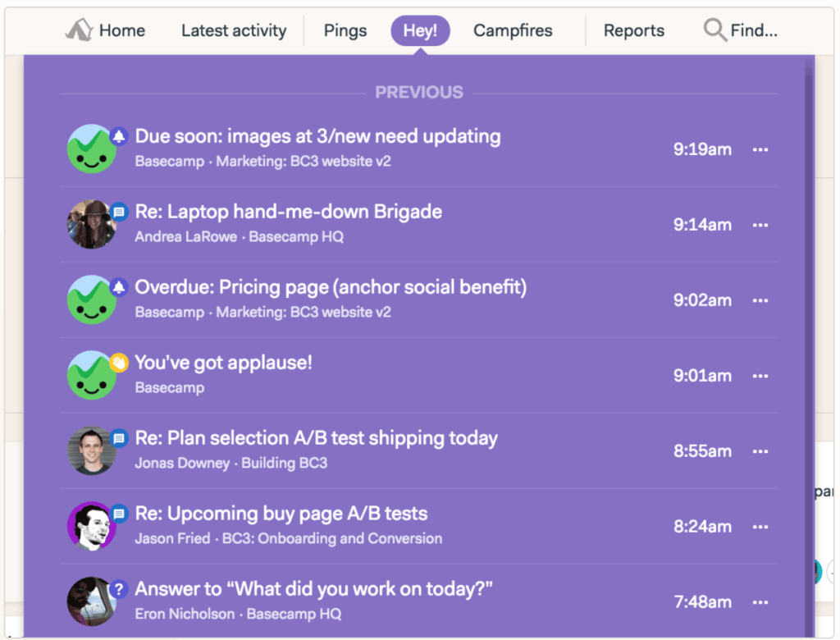
Task: Click Jason Fried's illustrated avatar
Action: click(92, 527)
